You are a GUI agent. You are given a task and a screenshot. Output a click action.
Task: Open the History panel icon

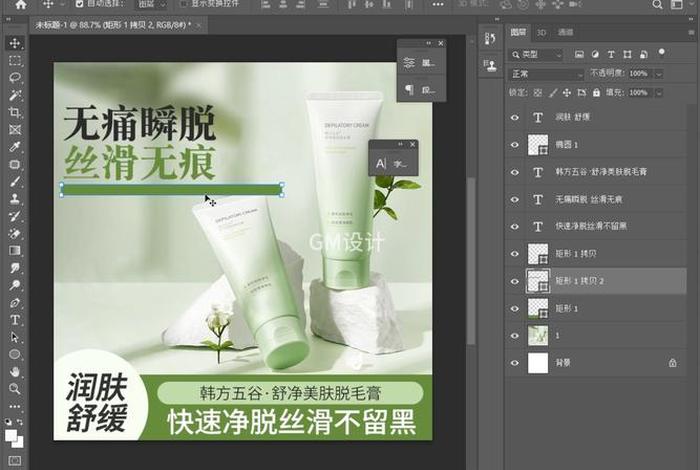click(x=490, y=39)
